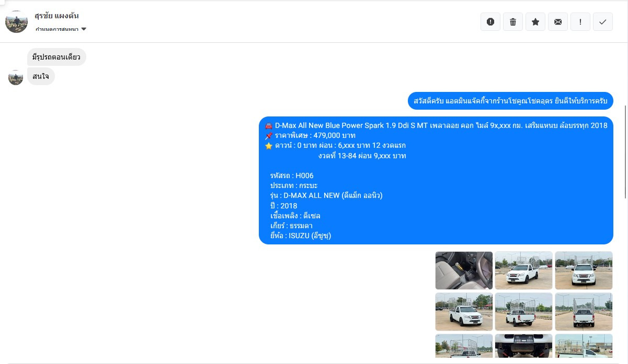628x364 pixels.
Task: Open second-row left pickup photo
Action: click(x=464, y=312)
